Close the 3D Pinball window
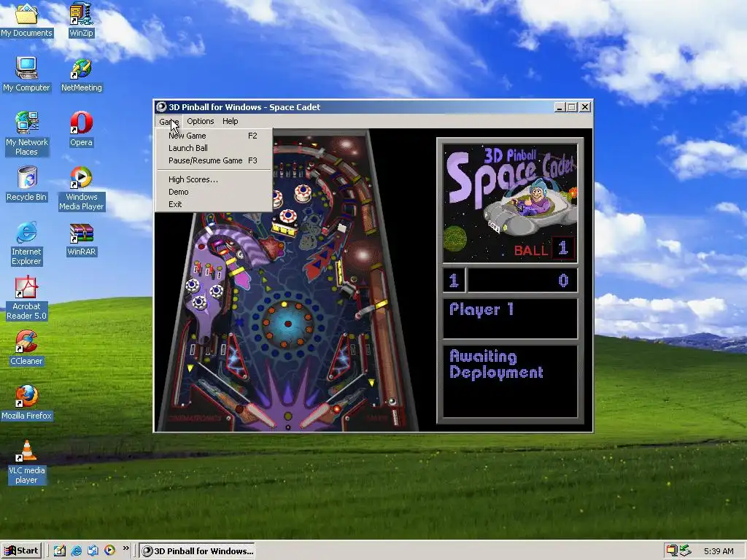This screenshot has height=560, width=747. pyautogui.click(x=585, y=107)
